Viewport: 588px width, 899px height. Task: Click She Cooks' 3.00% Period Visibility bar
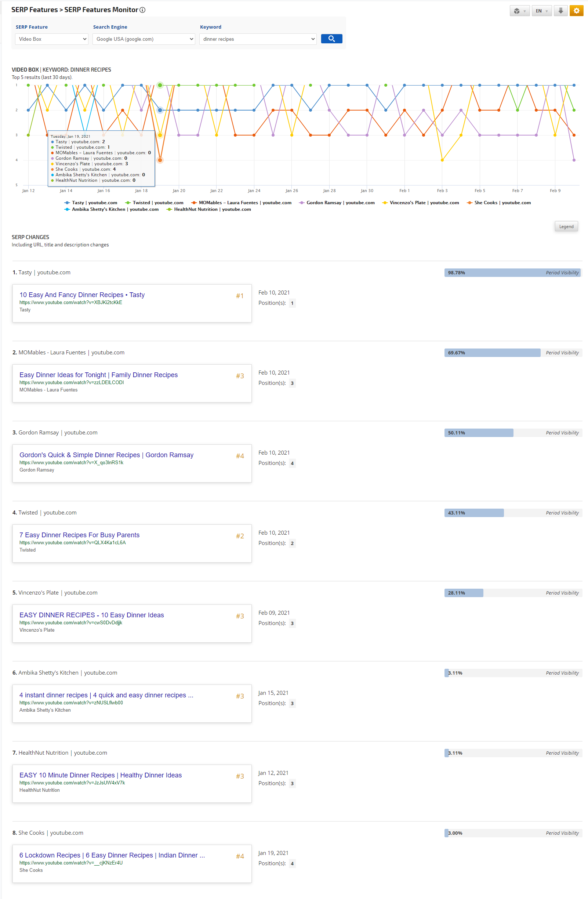pyautogui.click(x=513, y=833)
